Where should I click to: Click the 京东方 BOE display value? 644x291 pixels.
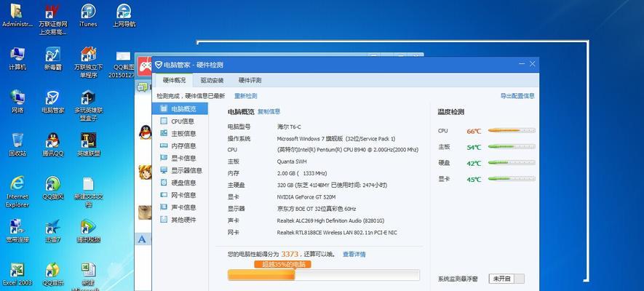click(317, 209)
